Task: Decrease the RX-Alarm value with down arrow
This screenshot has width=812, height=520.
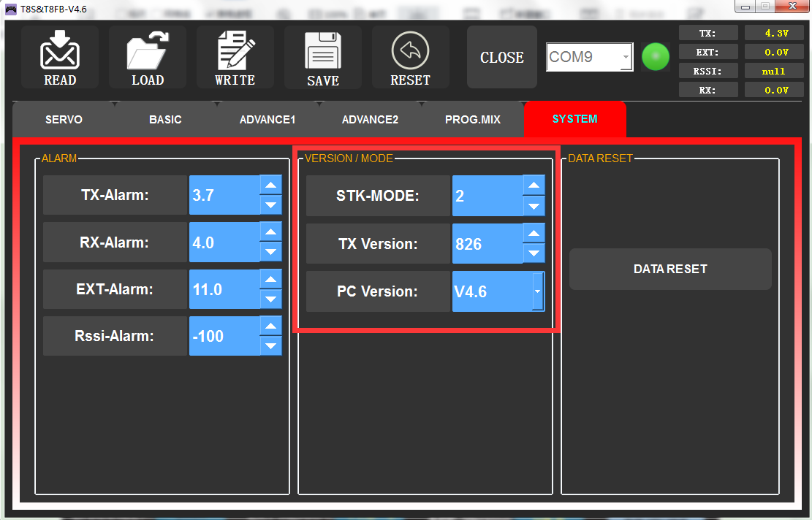Action: pos(271,252)
